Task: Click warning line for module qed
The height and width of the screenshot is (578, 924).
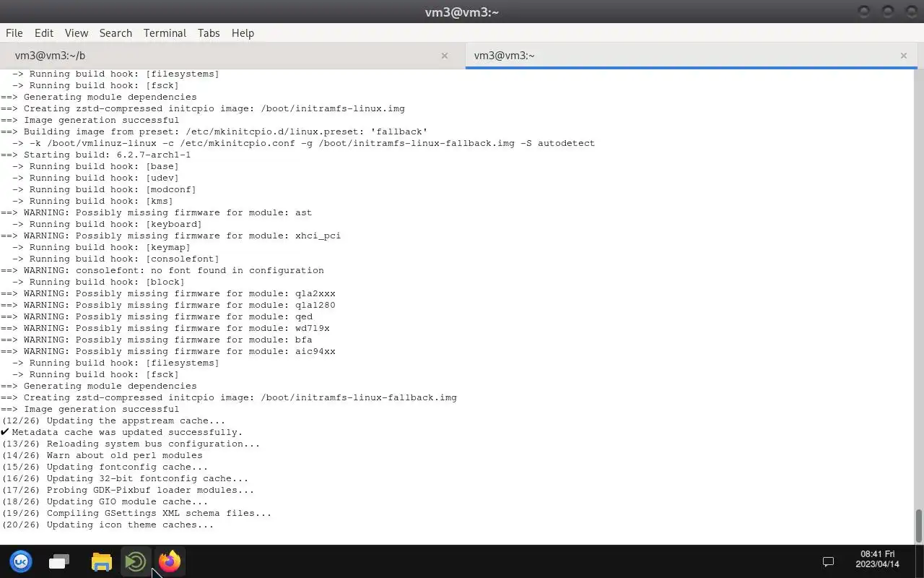Action: 157,316
